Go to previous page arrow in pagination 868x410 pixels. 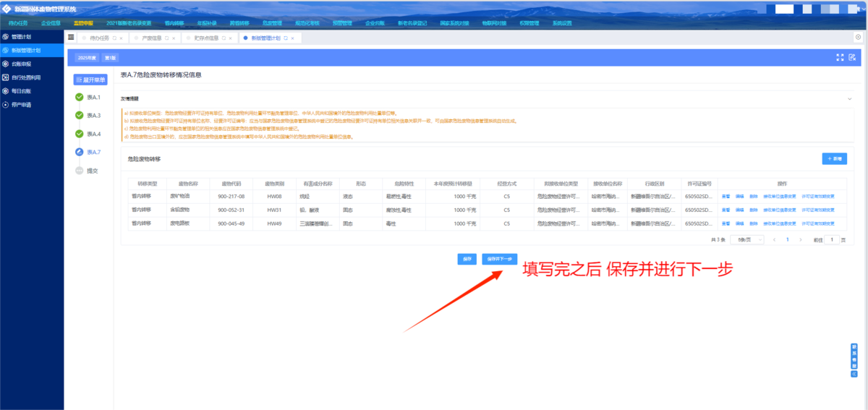[x=775, y=239]
